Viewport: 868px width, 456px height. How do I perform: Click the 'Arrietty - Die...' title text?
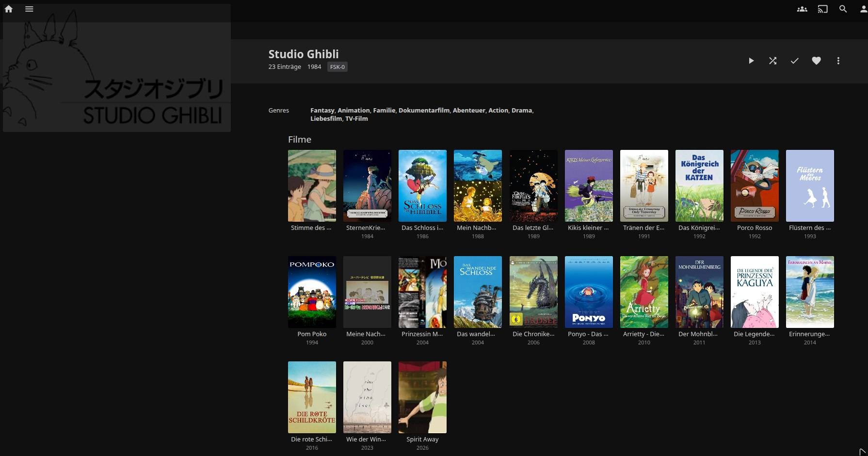click(644, 334)
